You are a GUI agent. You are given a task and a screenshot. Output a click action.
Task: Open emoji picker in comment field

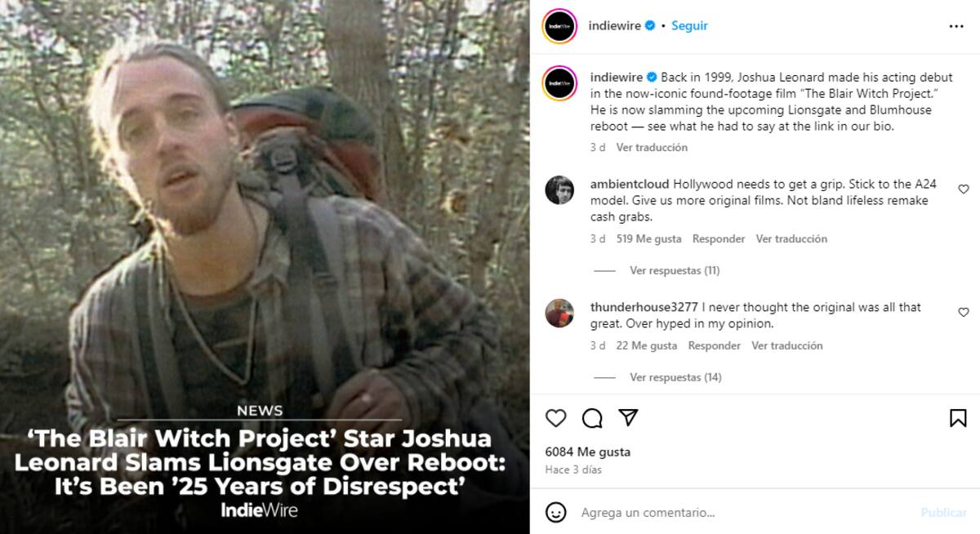[x=556, y=512]
